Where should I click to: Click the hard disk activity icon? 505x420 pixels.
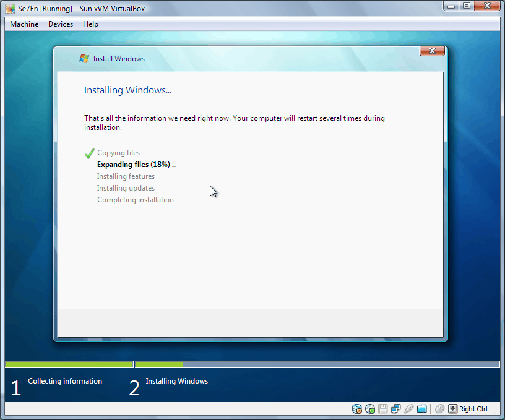[x=357, y=409]
